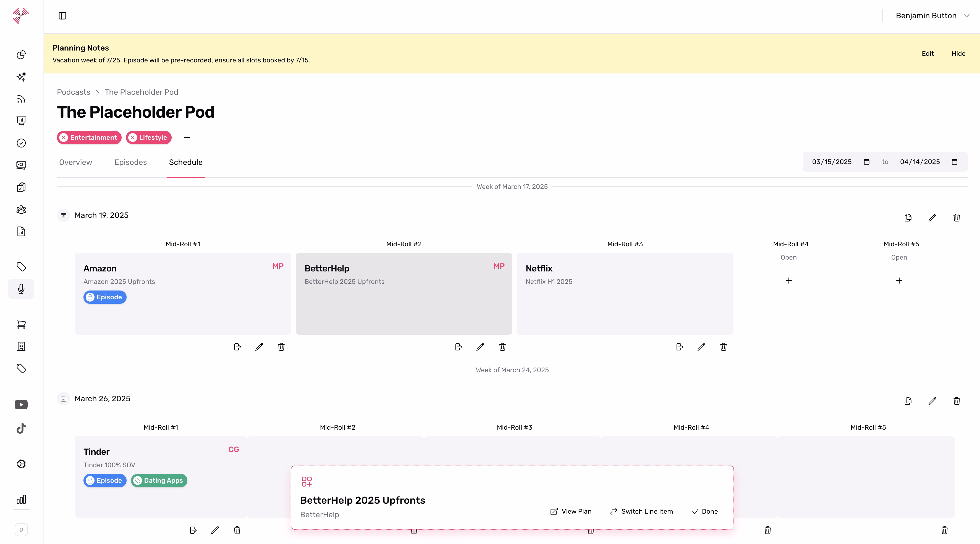Open the start date 03/15/2025 calendar
The height and width of the screenshot is (544, 980).
click(867, 162)
